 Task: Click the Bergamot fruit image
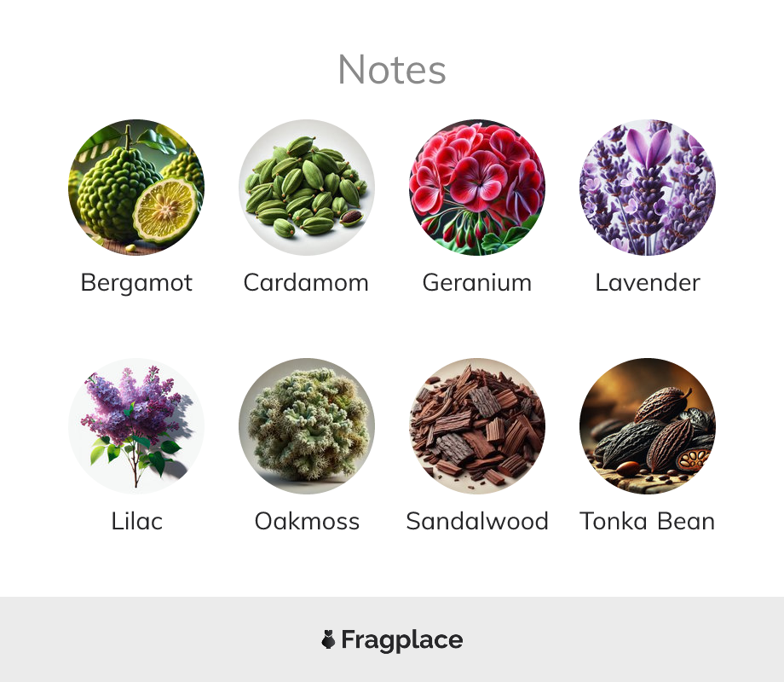pos(136,188)
